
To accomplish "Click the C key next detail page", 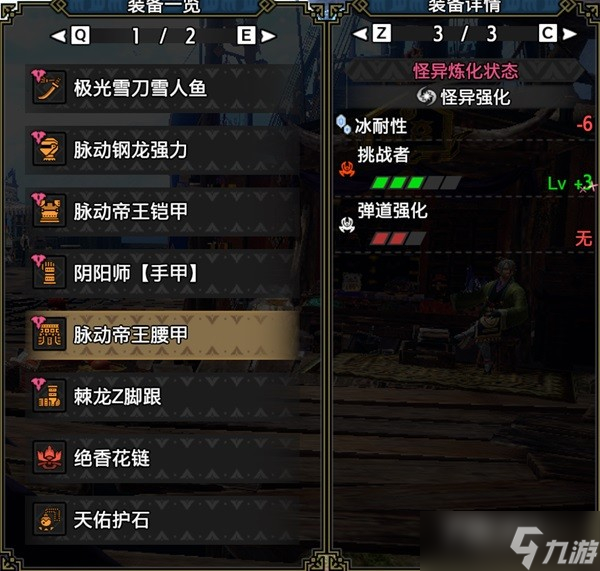I will pyautogui.click(x=548, y=33).
